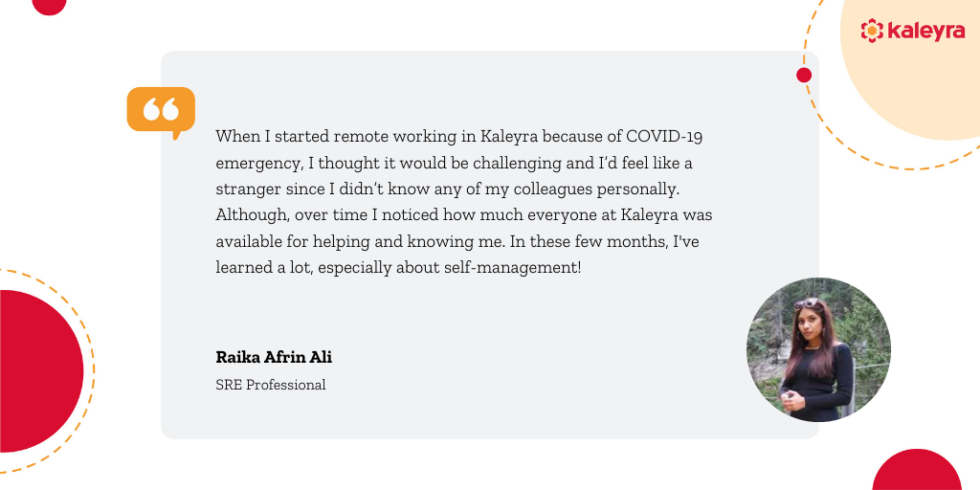
Task: Click the red half-circle at top-left corner
Action: click(49, 7)
